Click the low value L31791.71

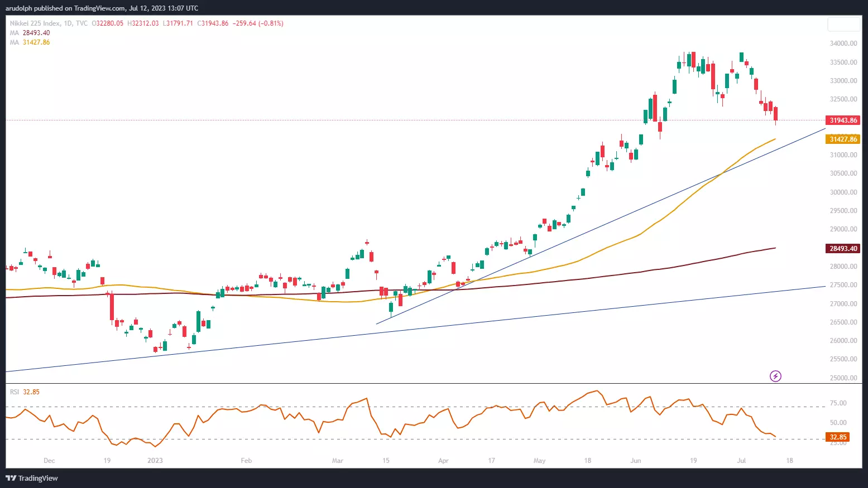[x=178, y=23]
